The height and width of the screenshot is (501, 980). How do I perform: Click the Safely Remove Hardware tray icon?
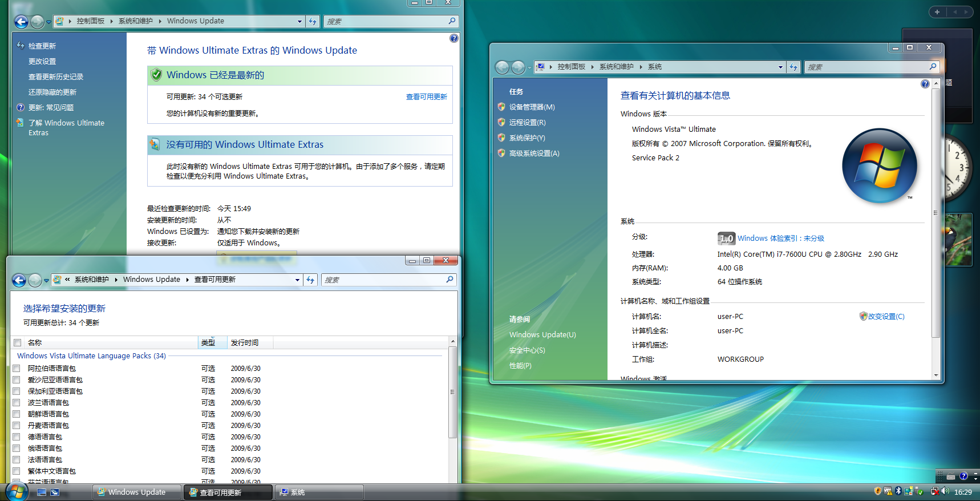[919, 491]
